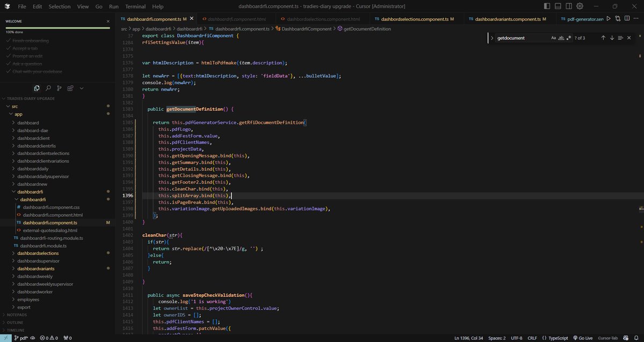Expand the NOTEPADS section

[x=16, y=315]
